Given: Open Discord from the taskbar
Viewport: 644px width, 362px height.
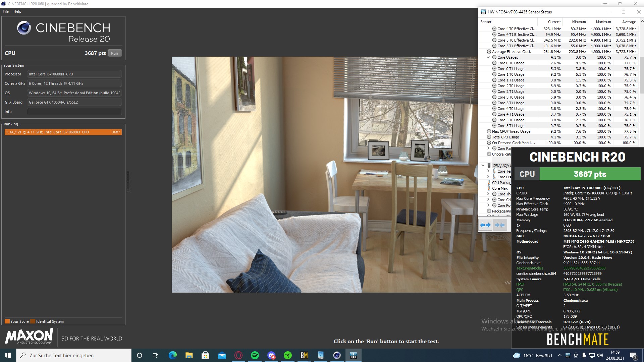Looking at the screenshot, I should [x=271, y=355].
